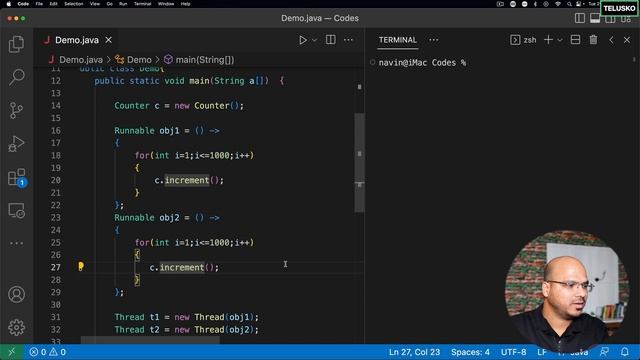640x360 pixels.
Task: Show additional views via activity bar ellipsis
Action: point(16,243)
